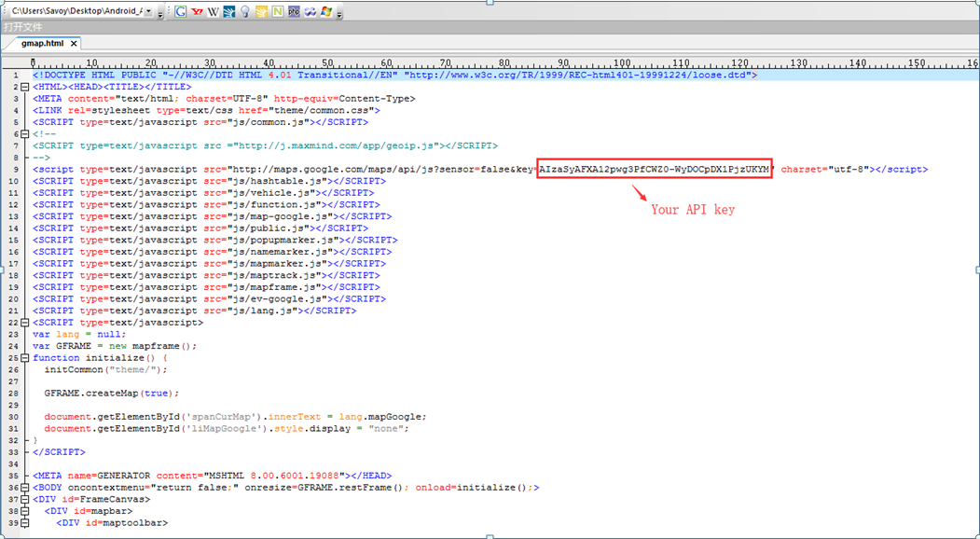This screenshot has height=539, width=980.
Task: Click "js/mapframe.js" on line 19
Action: (x=275, y=287)
